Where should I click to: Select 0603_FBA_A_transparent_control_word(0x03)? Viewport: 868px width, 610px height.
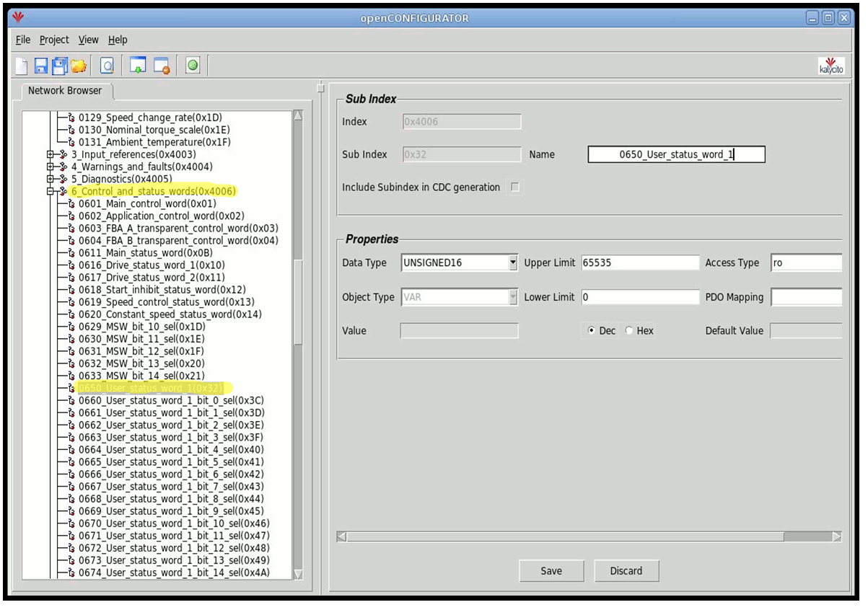click(178, 228)
